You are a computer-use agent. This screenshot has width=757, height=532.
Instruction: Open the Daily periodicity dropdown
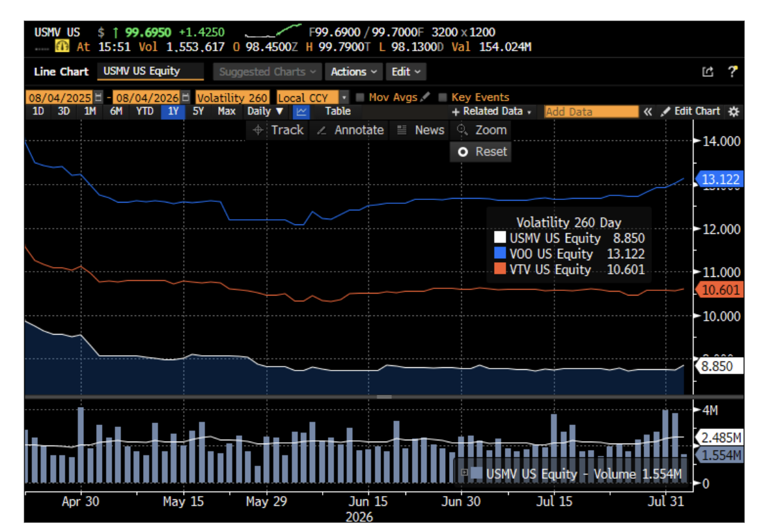(265, 112)
